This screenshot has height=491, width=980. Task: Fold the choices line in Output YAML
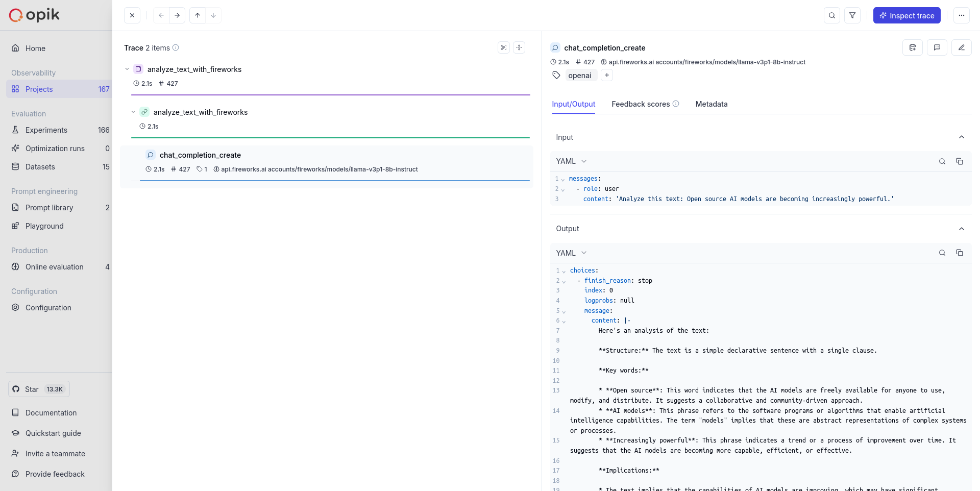[x=564, y=271]
